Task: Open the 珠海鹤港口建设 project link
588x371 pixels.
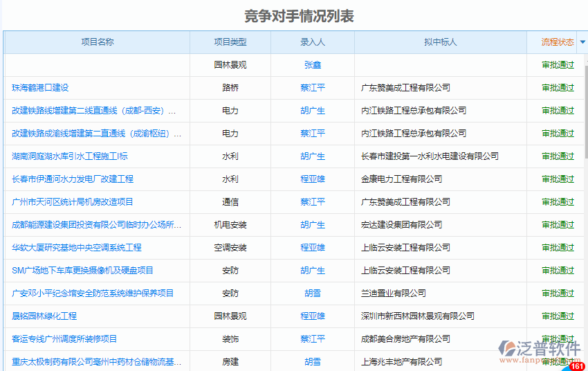Action: pos(40,88)
